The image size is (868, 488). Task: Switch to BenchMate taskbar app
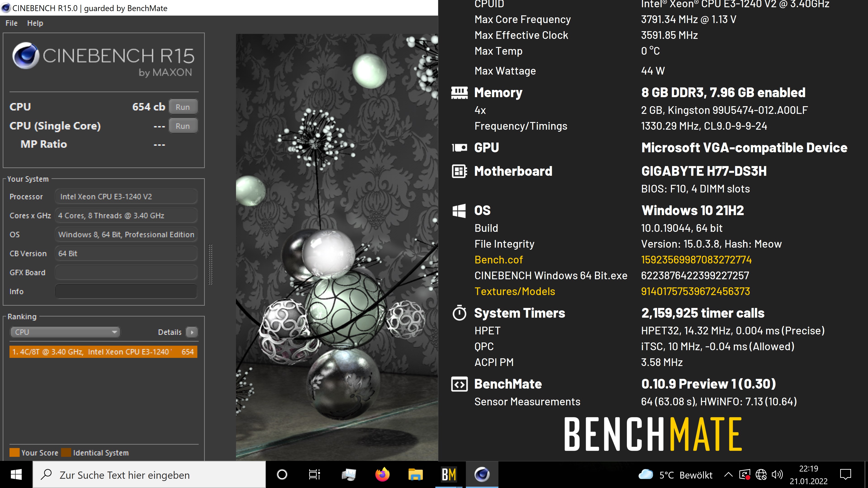(449, 475)
